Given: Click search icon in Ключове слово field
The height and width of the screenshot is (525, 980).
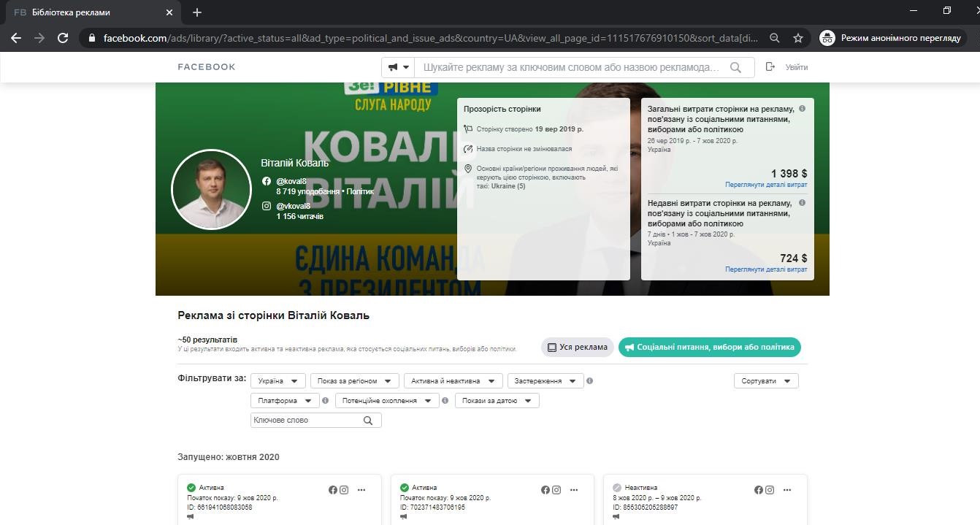Looking at the screenshot, I should point(368,421).
